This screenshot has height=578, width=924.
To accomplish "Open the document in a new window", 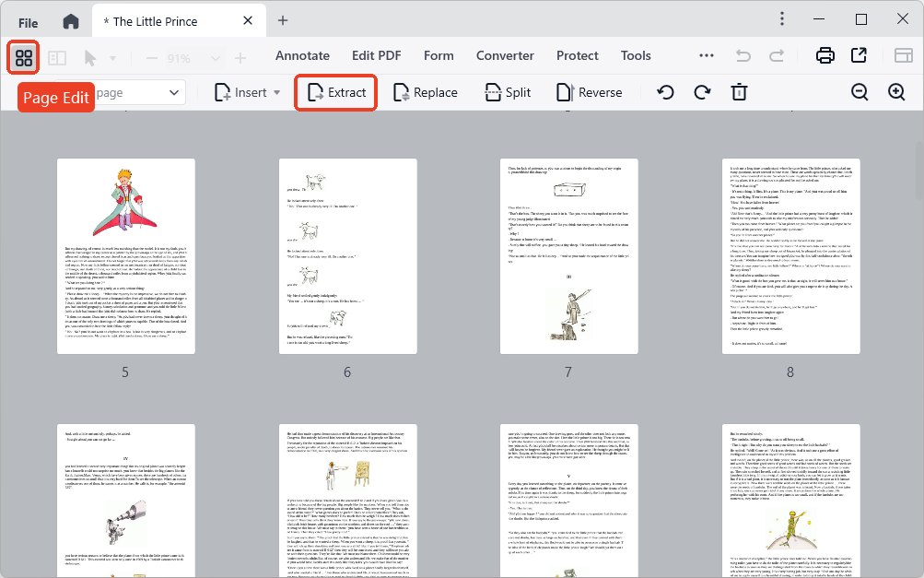I will tap(859, 55).
